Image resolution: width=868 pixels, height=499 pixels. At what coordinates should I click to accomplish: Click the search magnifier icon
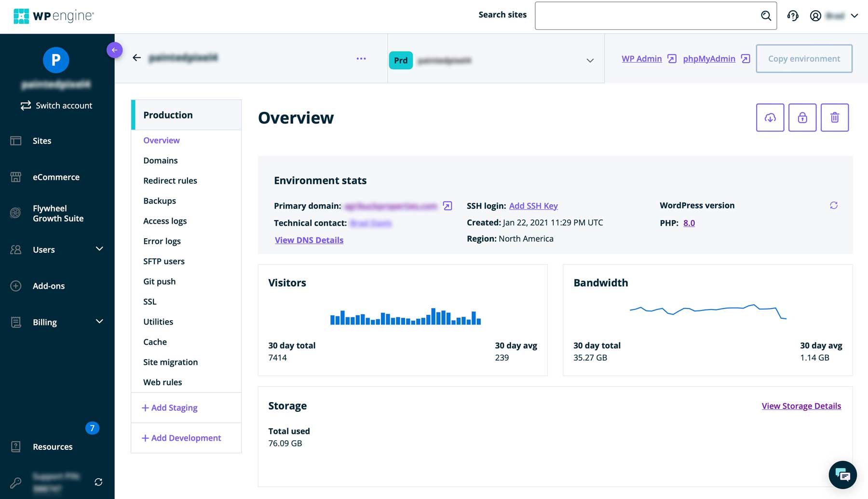[x=766, y=16]
